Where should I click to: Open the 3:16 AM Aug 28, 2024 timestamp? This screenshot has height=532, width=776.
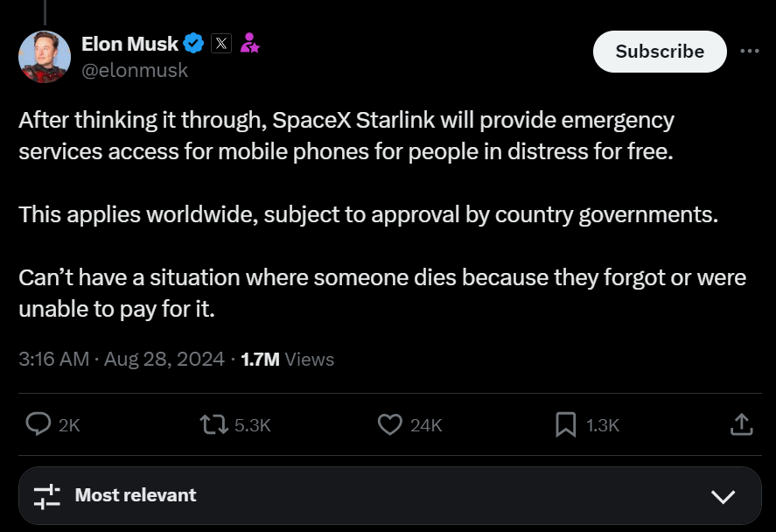(122, 359)
